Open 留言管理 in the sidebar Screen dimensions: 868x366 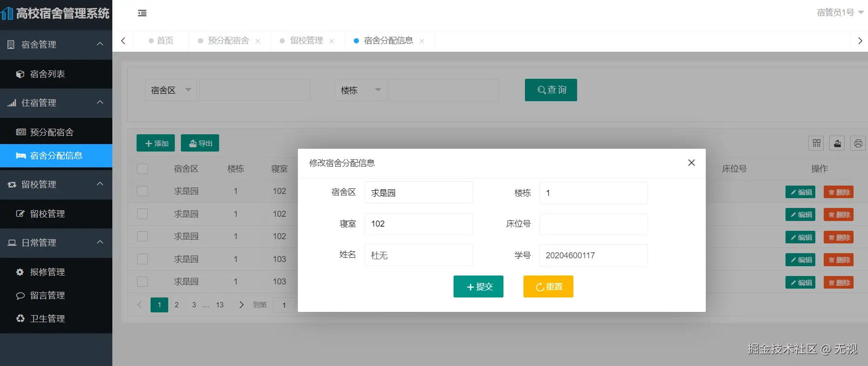[x=56, y=296]
